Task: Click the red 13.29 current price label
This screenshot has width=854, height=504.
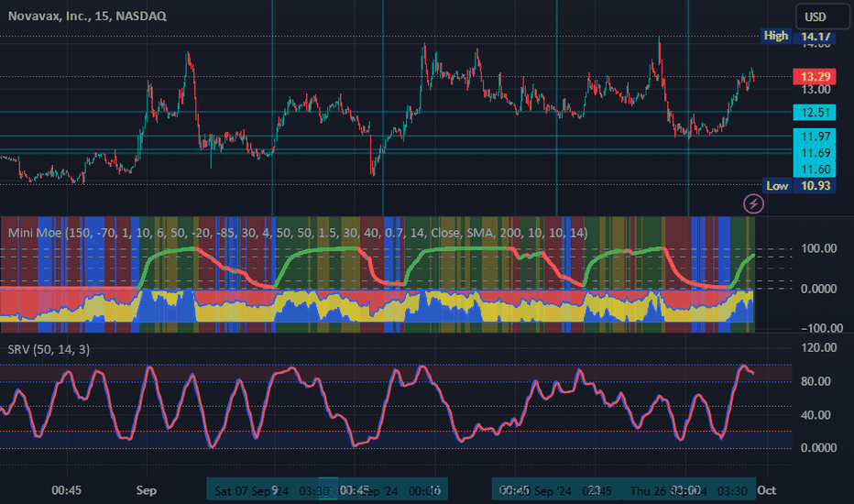Action: [x=815, y=77]
